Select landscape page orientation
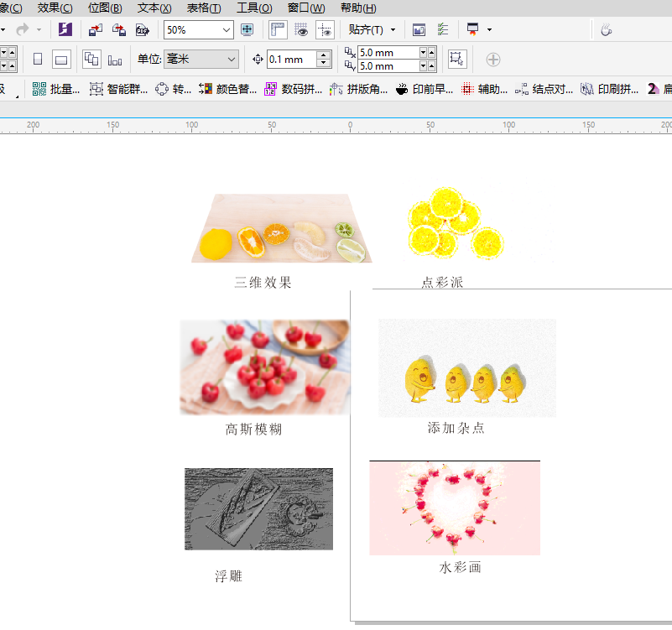Screen dimensions: 672x630 61,60
